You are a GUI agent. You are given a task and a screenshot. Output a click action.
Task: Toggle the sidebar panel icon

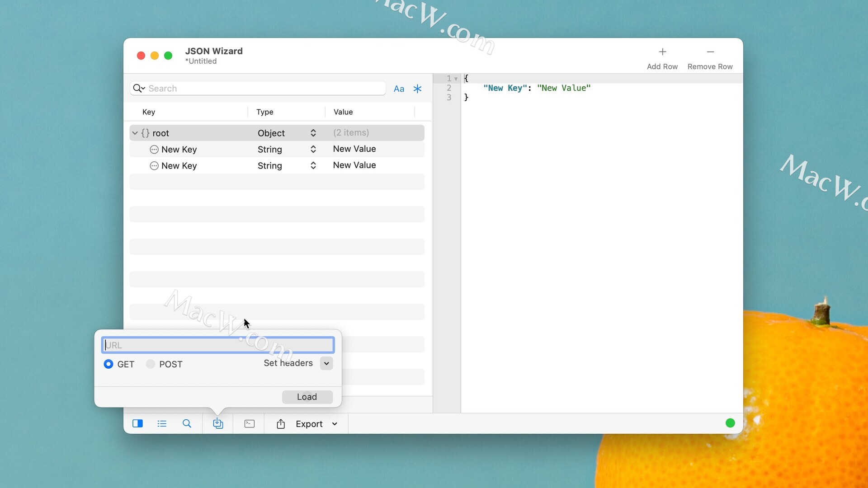(x=137, y=423)
